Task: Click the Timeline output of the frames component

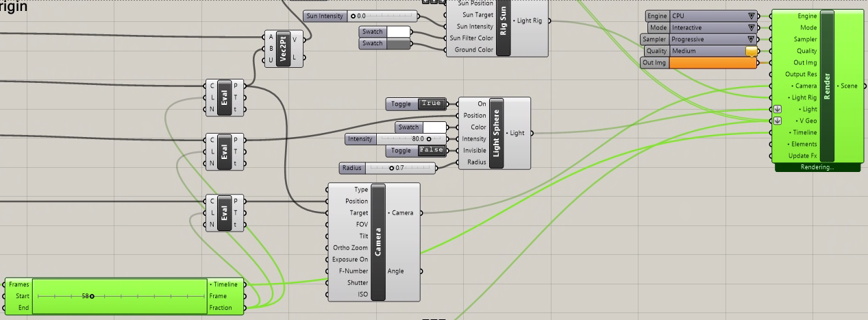Action: click(x=225, y=284)
